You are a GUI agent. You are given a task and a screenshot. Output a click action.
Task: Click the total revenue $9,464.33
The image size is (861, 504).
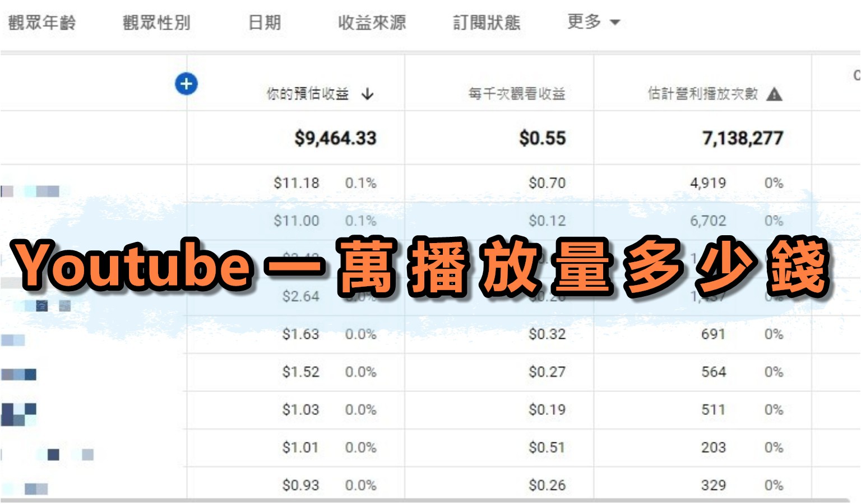(335, 138)
